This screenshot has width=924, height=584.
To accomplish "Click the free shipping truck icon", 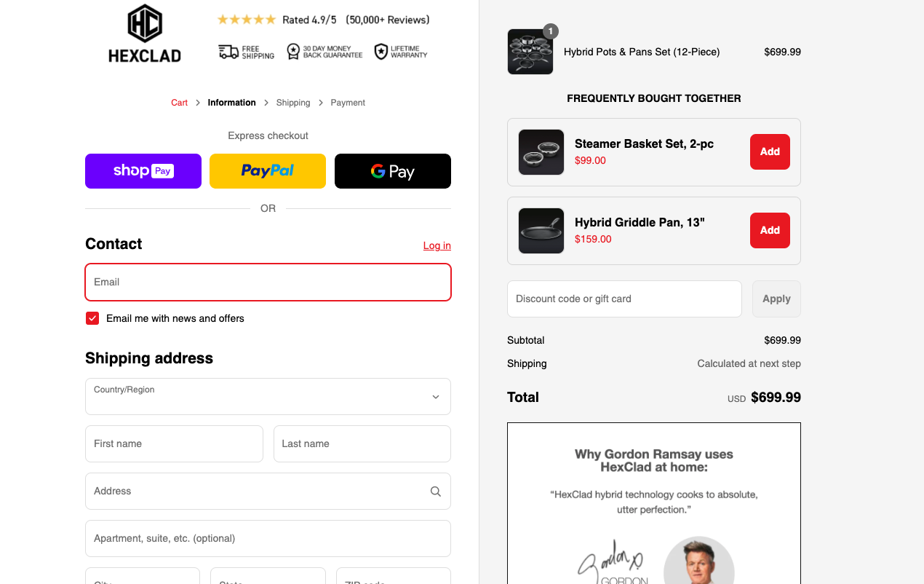I will [x=228, y=52].
